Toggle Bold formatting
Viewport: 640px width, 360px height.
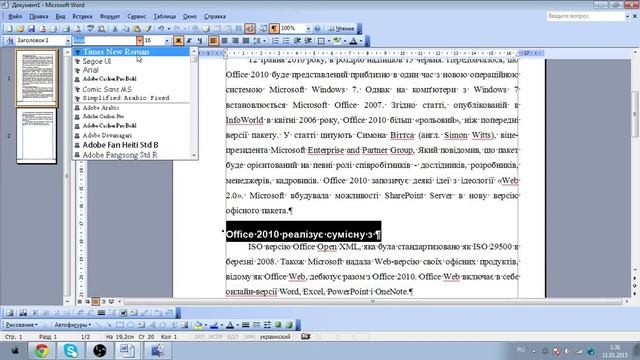(178, 40)
